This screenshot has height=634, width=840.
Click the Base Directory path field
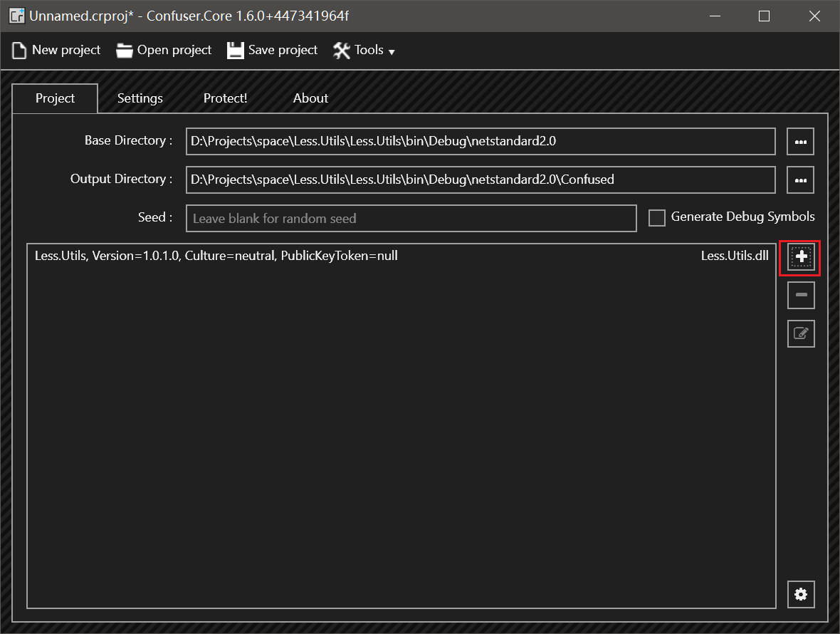481,142
